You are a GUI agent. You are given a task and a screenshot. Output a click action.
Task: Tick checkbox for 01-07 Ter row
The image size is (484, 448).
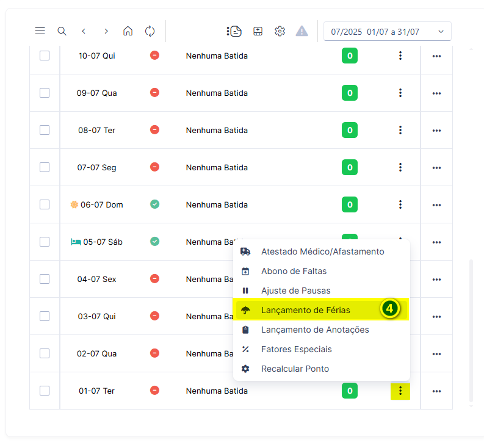45,391
